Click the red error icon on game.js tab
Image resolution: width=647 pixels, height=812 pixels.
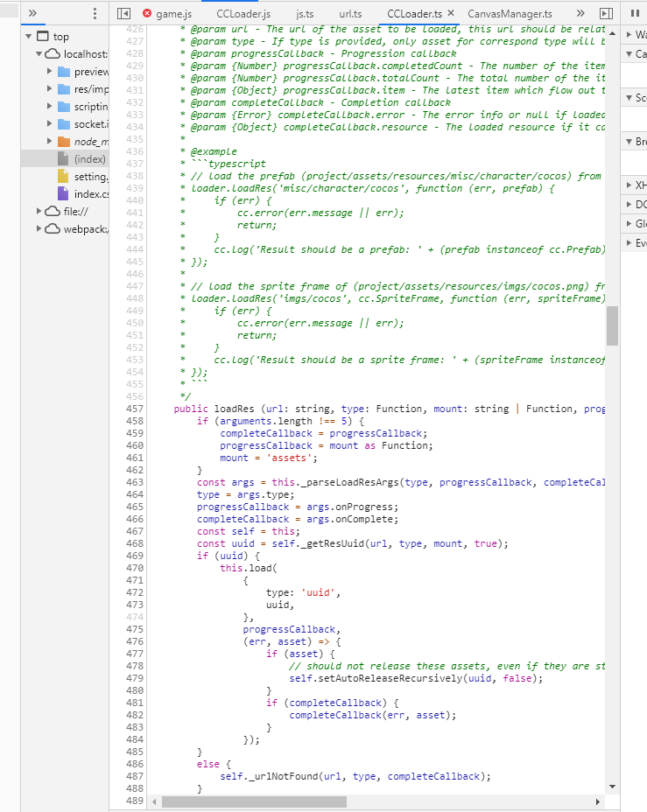(x=147, y=13)
